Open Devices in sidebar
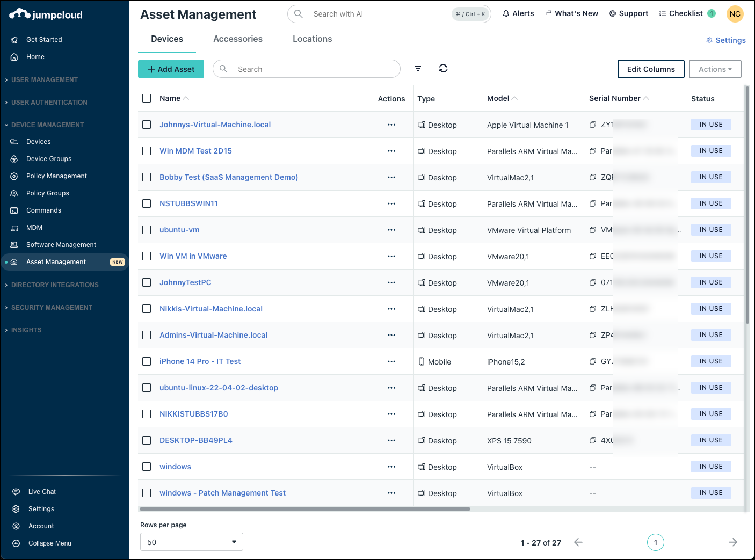Image resolution: width=755 pixels, height=560 pixels. (38, 142)
